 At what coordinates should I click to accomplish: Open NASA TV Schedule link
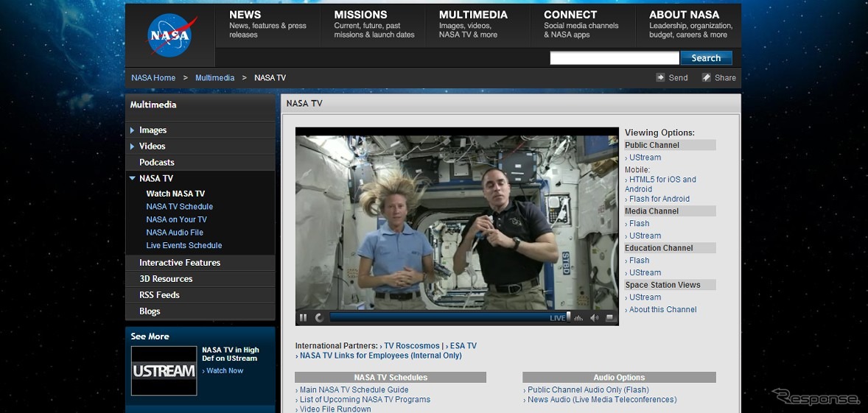179,207
